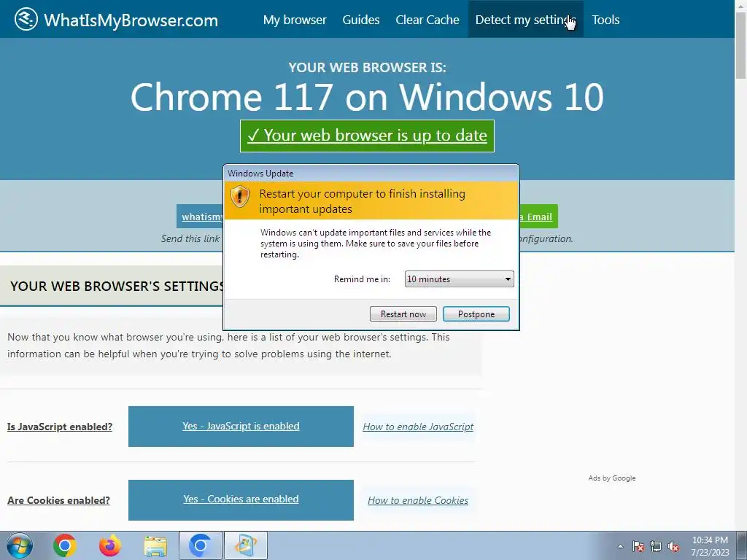Image resolution: width=747 pixels, height=560 pixels.
Task: Click 'Yes - Cookies are enabled' link
Action: point(241,499)
